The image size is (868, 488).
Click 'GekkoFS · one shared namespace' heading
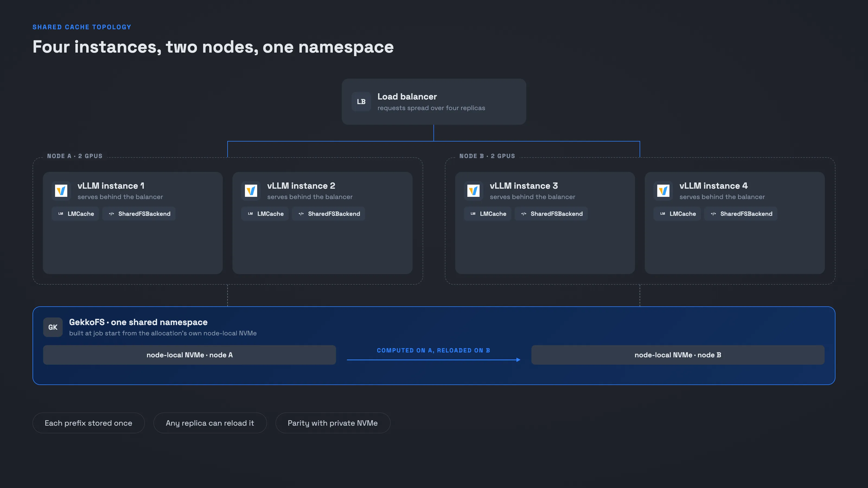[x=138, y=322]
